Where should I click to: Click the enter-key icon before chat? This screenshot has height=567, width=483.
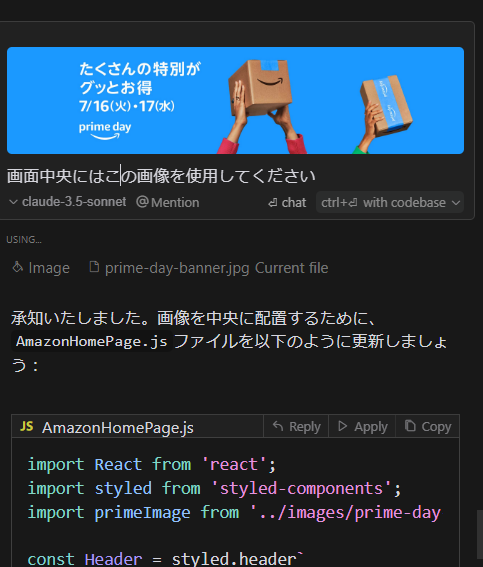click(x=273, y=203)
